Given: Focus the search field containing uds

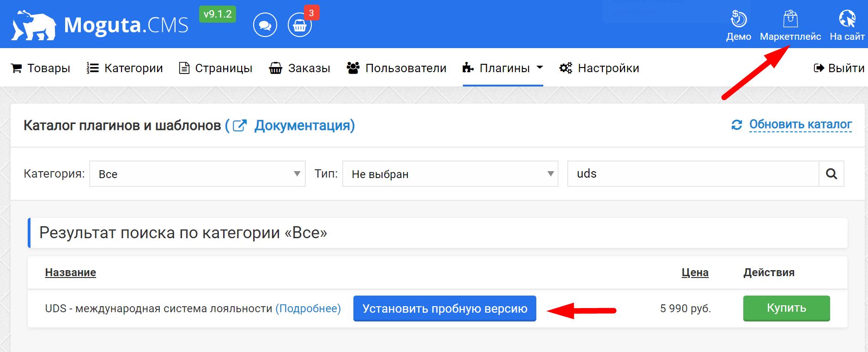Looking at the screenshot, I should click(693, 174).
